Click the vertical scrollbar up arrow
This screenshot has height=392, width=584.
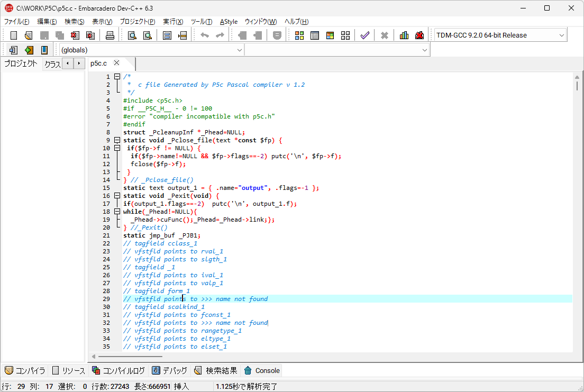click(577, 77)
